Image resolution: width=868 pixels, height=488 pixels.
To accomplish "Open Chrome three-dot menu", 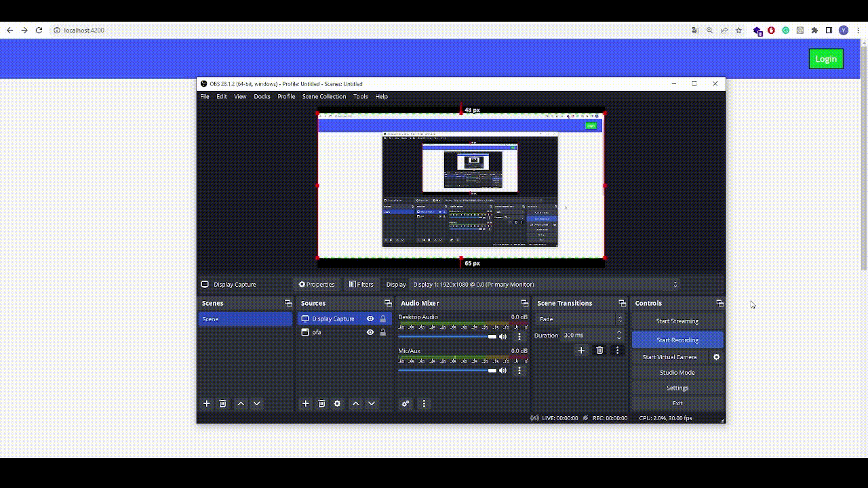I will pyautogui.click(x=858, y=30).
